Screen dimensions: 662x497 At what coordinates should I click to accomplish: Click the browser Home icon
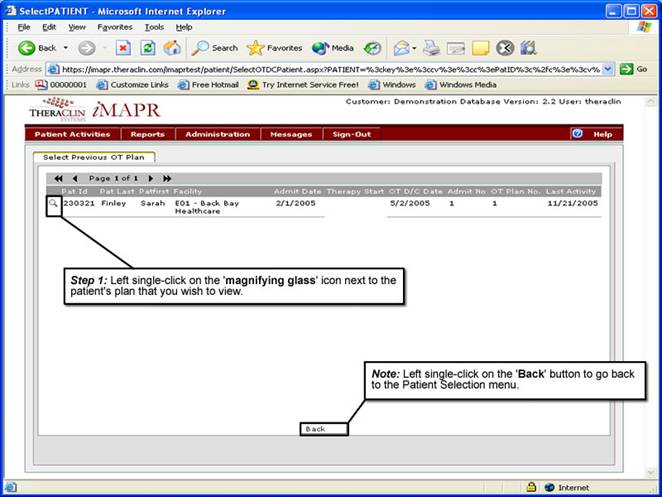[172, 47]
